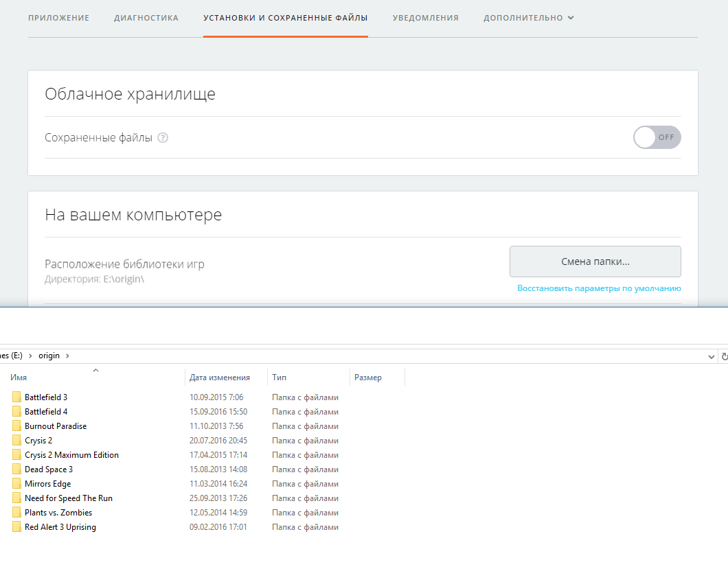The width and height of the screenshot is (728, 569).
Task: Select the Plants vs. Zombies folder icon
Action: (16, 512)
